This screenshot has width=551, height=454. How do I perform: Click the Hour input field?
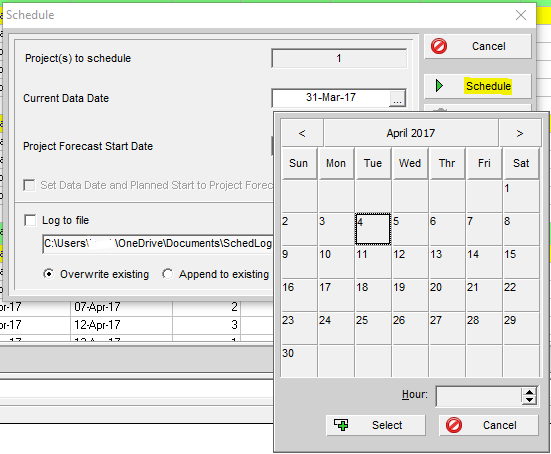479,396
